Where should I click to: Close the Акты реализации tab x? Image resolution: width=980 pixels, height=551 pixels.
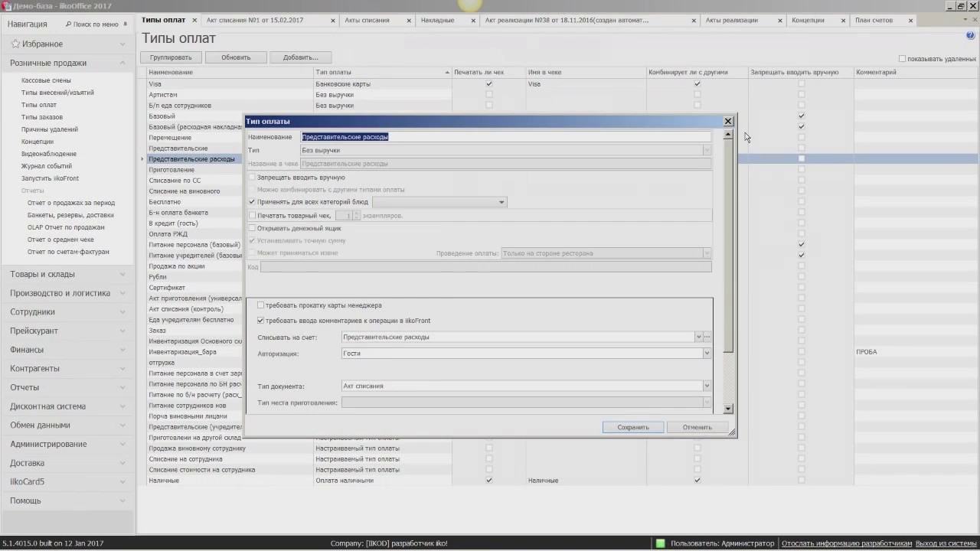coord(779,21)
